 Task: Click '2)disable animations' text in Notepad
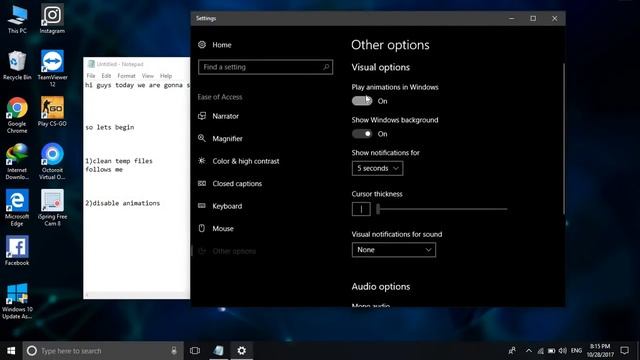(x=122, y=203)
